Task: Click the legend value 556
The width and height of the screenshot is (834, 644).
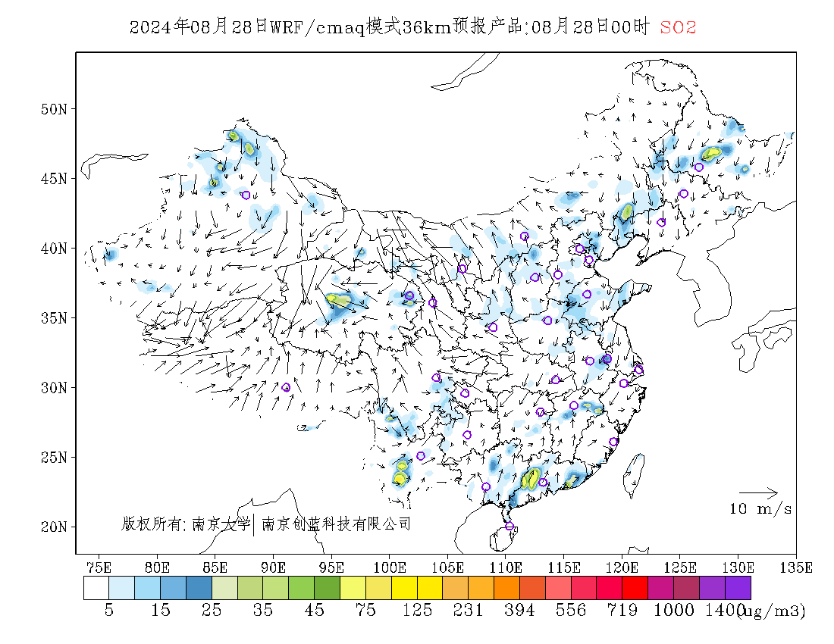Action: (x=571, y=610)
